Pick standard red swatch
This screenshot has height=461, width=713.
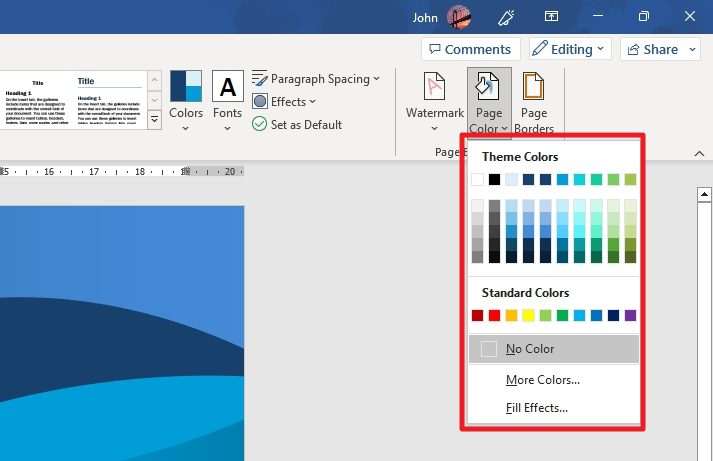tap(494, 316)
